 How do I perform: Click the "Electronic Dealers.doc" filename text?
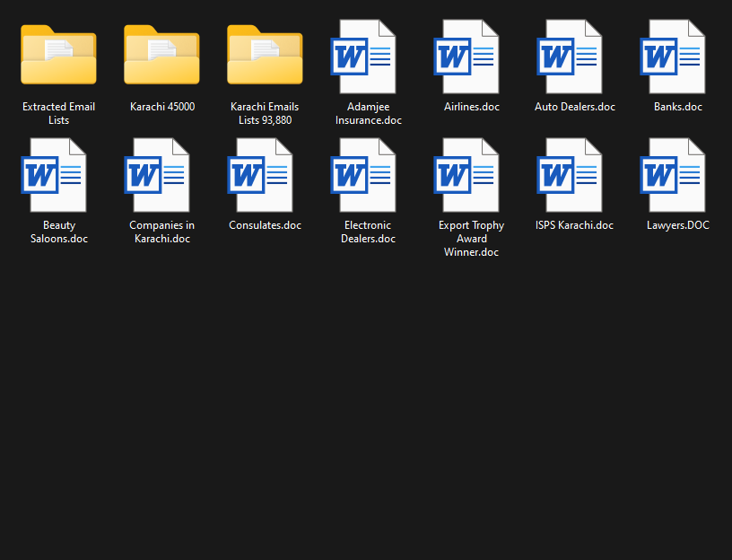(368, 232)
